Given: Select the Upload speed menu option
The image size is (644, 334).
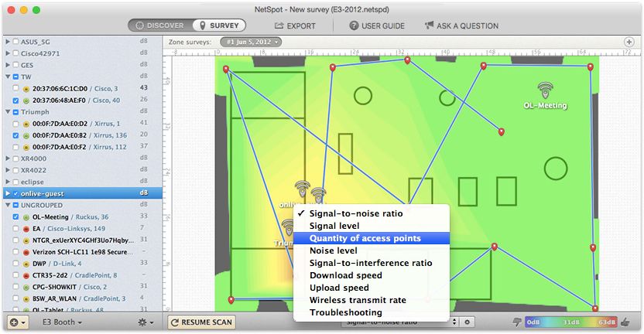Looking at the screenshot, I should pos(372,287).
